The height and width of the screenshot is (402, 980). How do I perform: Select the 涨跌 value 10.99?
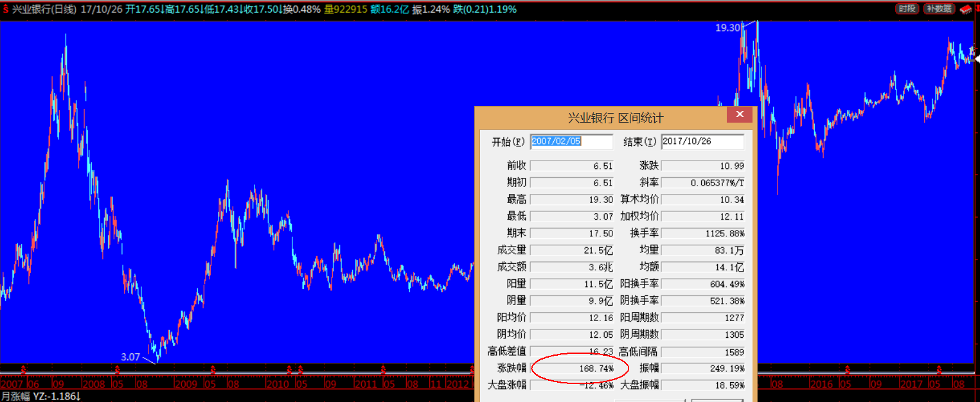point(703,166)
